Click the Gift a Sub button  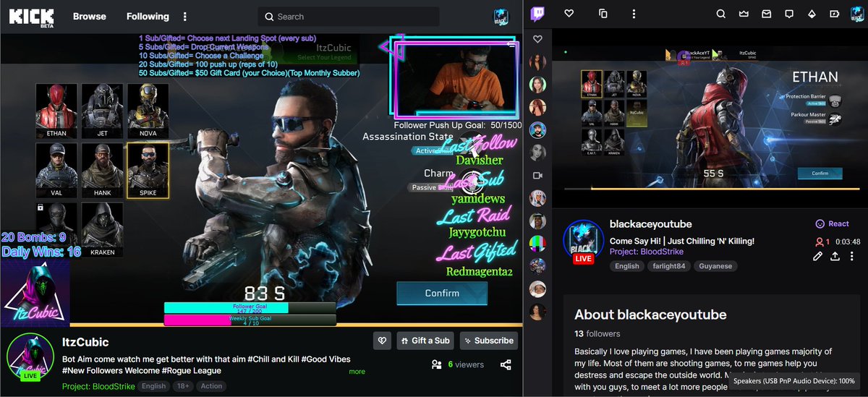pos(426,341)
